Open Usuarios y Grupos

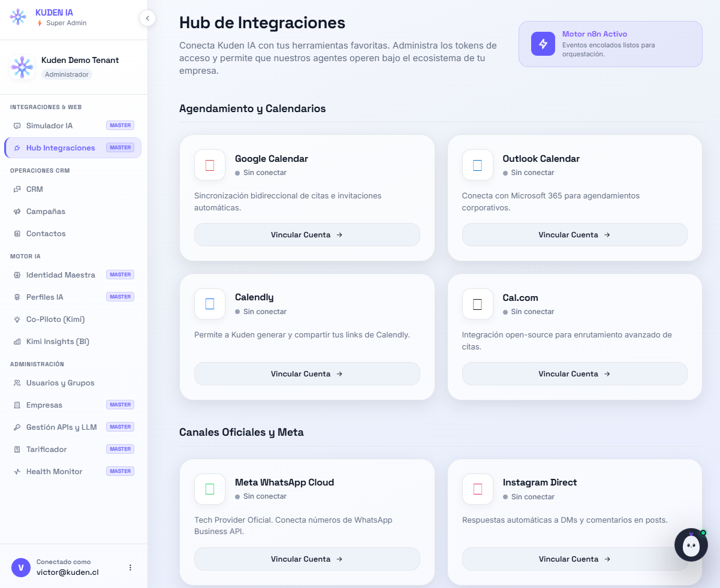point(73,383)
